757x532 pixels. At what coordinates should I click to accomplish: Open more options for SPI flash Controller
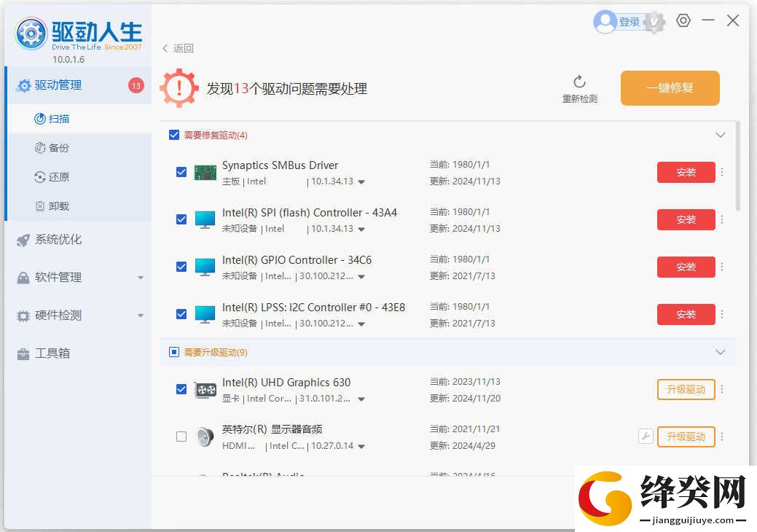coord(722,219)
